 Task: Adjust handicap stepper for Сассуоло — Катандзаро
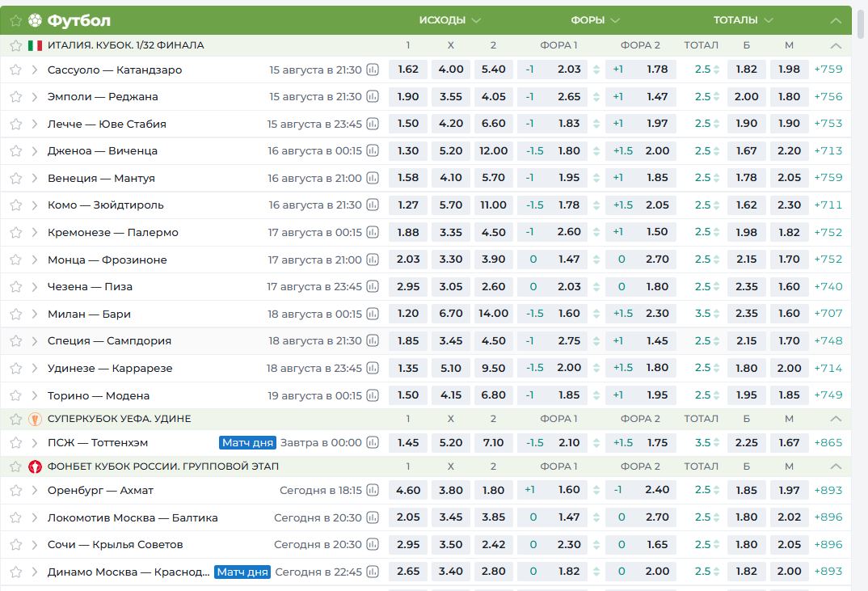596,70
